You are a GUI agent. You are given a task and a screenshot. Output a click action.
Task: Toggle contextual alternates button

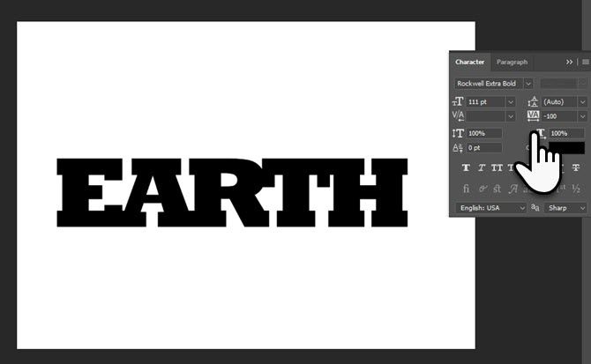[483, 189]
